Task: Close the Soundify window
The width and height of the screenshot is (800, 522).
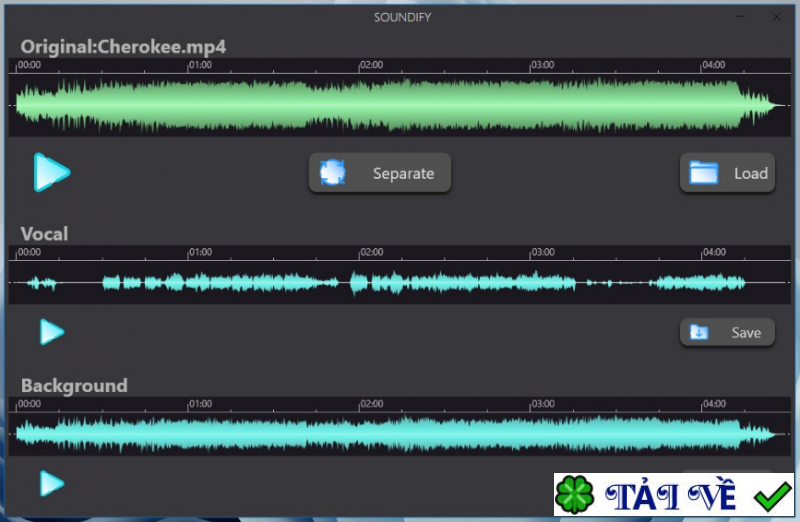Action: point(776,17)
